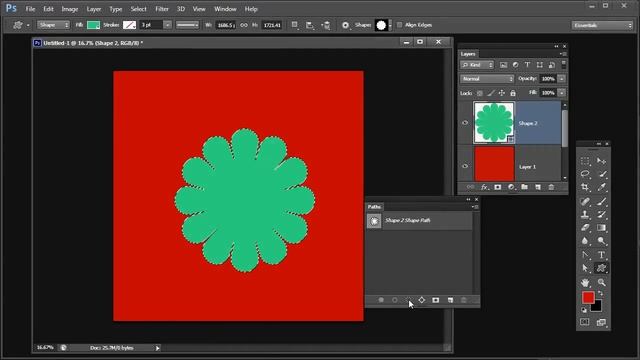Viewport: 640px width, 360px height.
Task: Open Essentials workspace dropdown
Action: 602,25
